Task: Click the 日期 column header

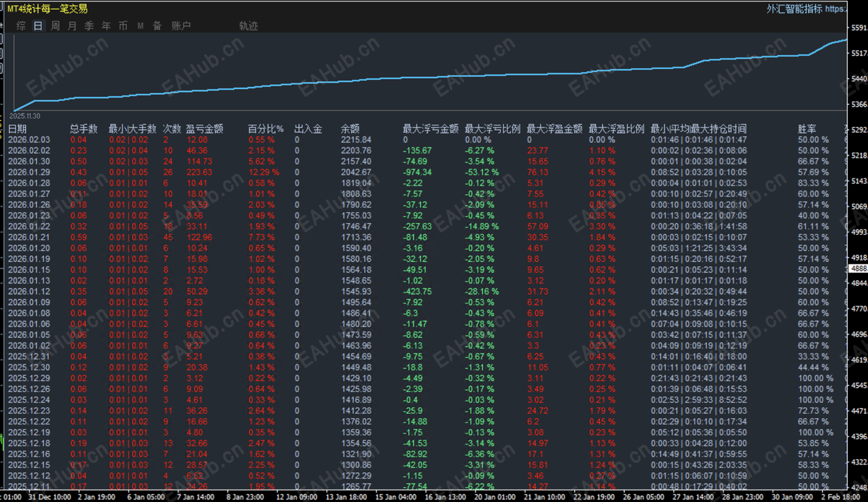Action: 17,128
